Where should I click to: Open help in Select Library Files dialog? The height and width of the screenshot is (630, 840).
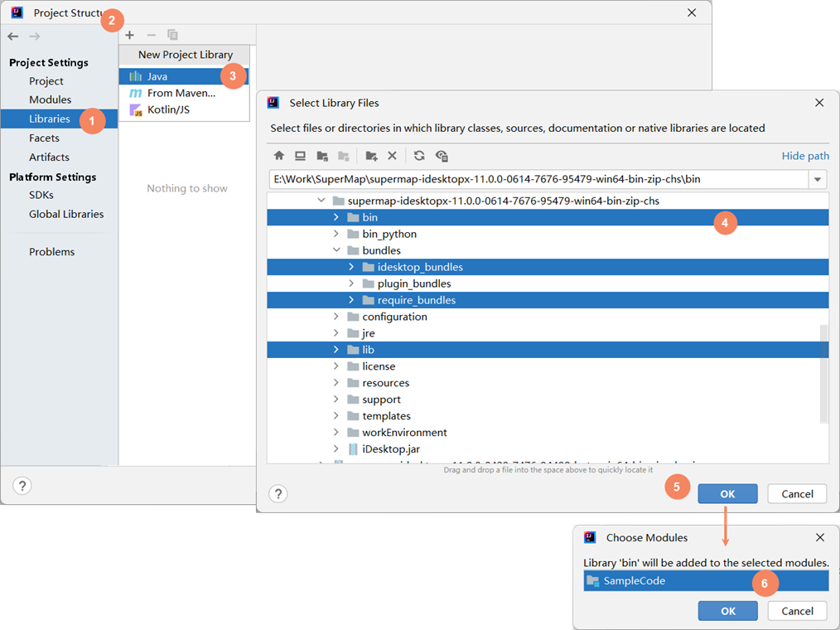[279, 494]
